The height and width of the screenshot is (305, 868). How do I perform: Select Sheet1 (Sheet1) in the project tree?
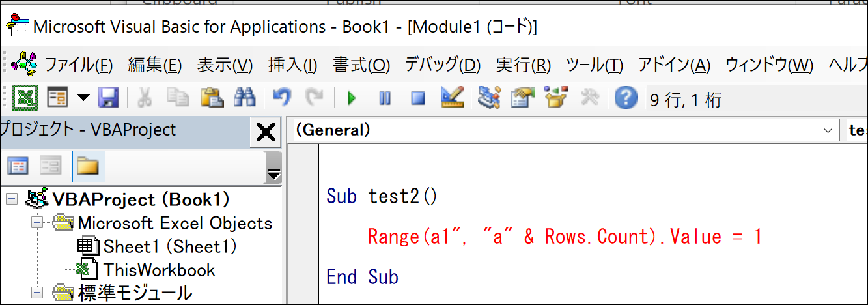171,247
